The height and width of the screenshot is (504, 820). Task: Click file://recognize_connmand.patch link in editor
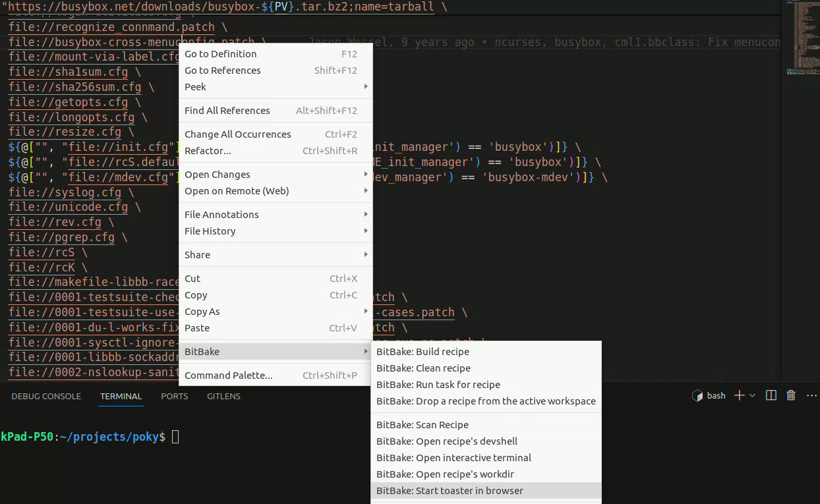111,27
